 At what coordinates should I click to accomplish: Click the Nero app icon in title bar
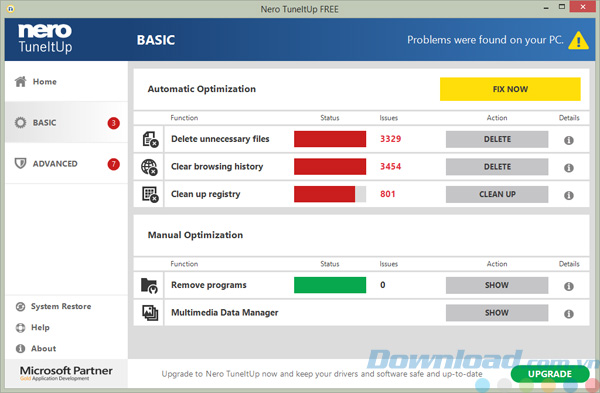11,9
